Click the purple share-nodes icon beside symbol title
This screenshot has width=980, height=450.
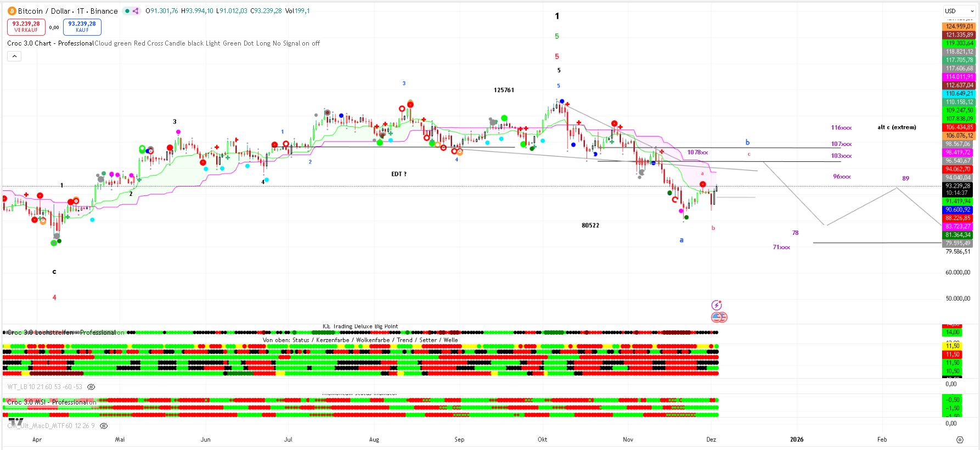(x=136, y=11)
